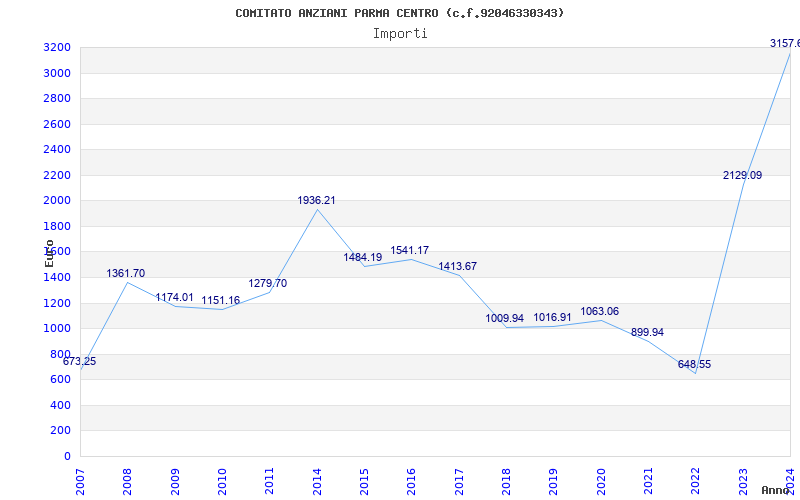
Task: Click the y-axis value 200
Action: pos(60,431)
